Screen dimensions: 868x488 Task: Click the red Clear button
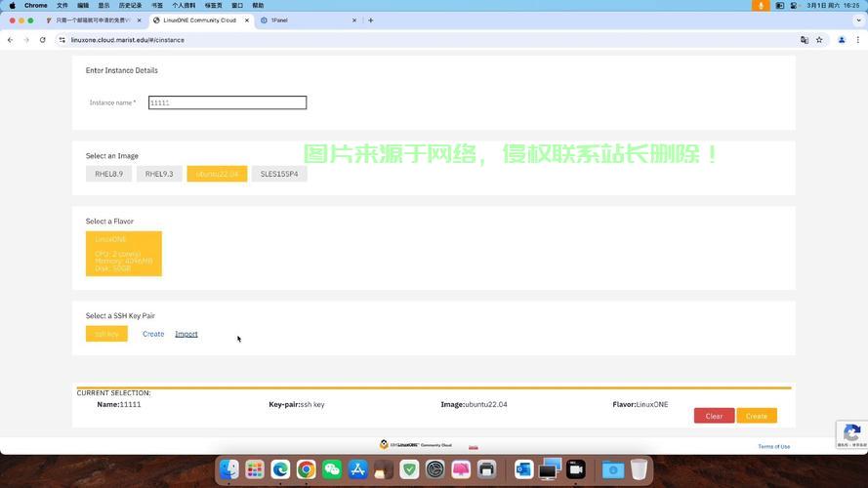point(714,416)
